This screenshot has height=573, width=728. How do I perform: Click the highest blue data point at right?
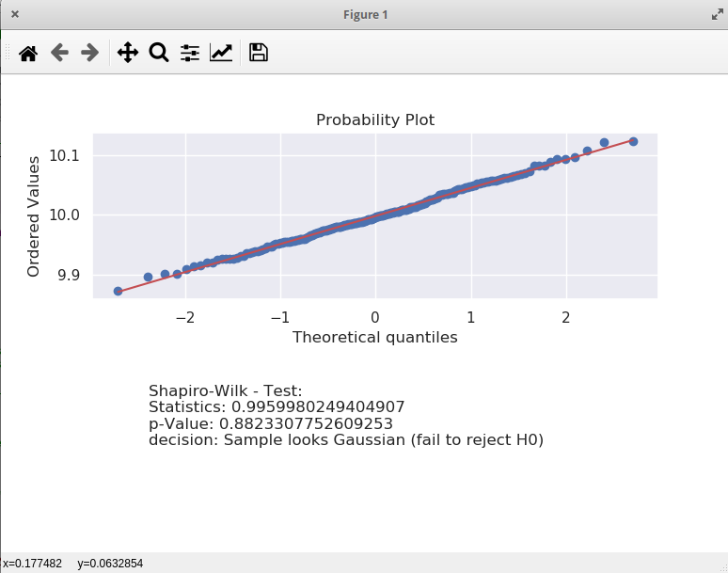tap(633, 142)
